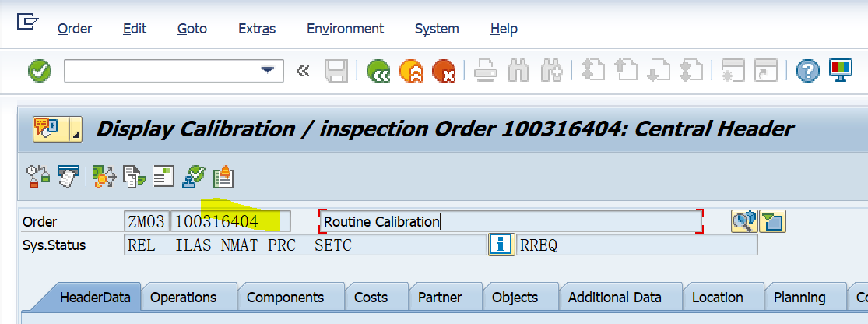
Task: Click the Routine Calibration description field
Action: tap(511, 221)
